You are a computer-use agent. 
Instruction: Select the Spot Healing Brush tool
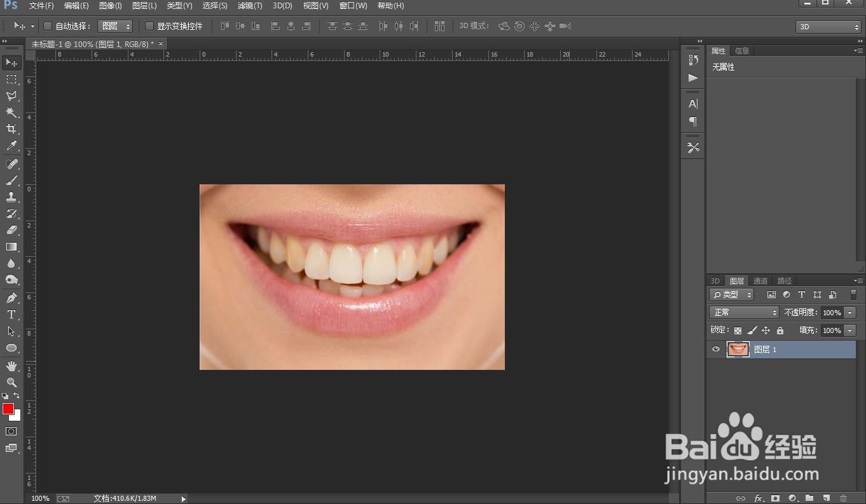point(11,164)
